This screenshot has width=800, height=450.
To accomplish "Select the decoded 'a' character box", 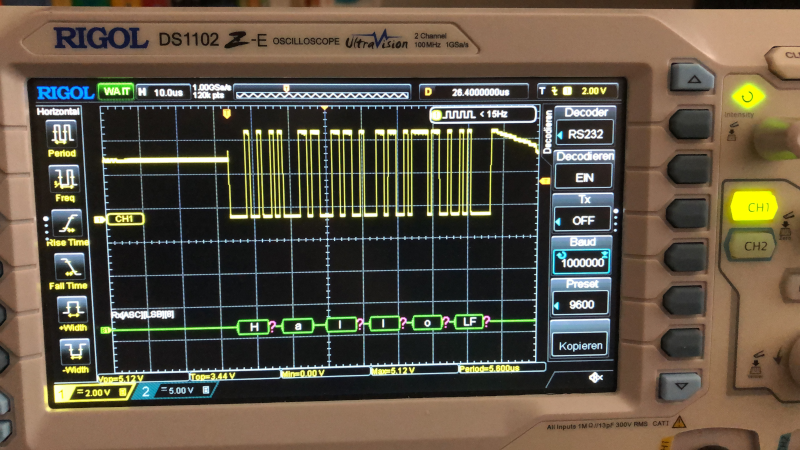I will [297, 326].
